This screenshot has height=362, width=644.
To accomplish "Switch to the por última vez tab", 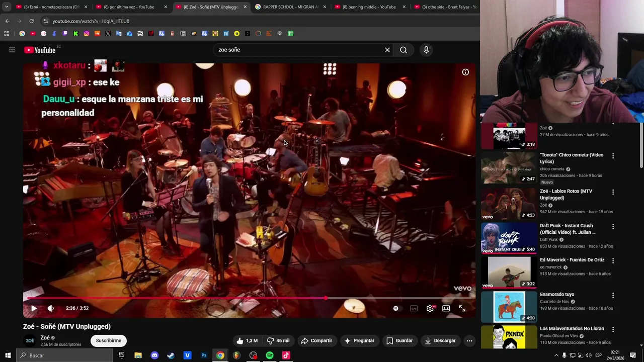I will (131, 7).
